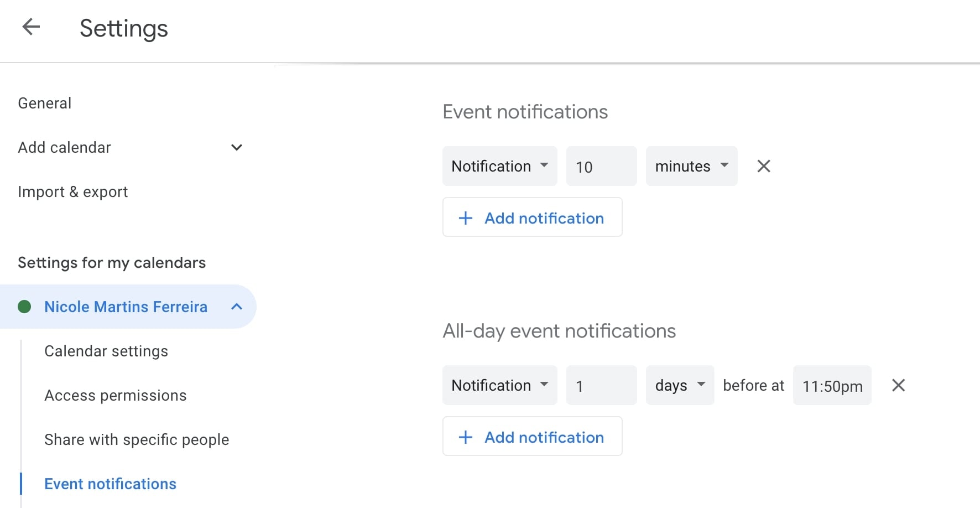Remove the 10 minutes event notification
The height and width of the screenshot is (508, 980).
[763, 166]
